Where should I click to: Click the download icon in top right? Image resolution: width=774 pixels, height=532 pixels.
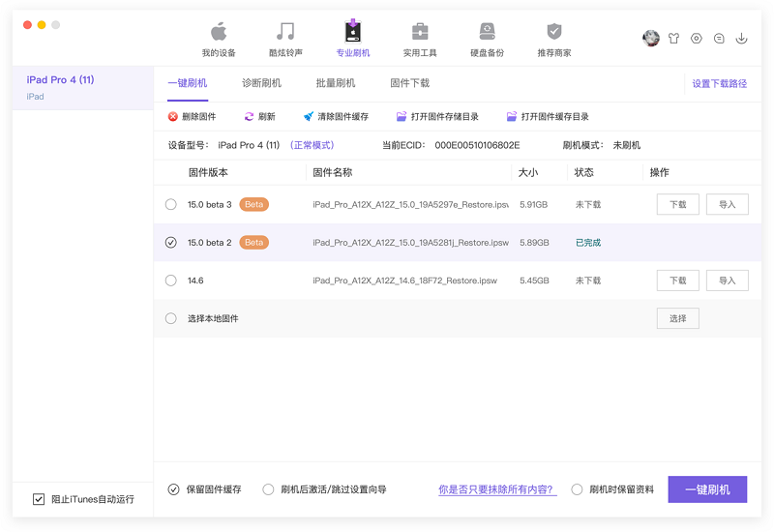coord(742,39)
